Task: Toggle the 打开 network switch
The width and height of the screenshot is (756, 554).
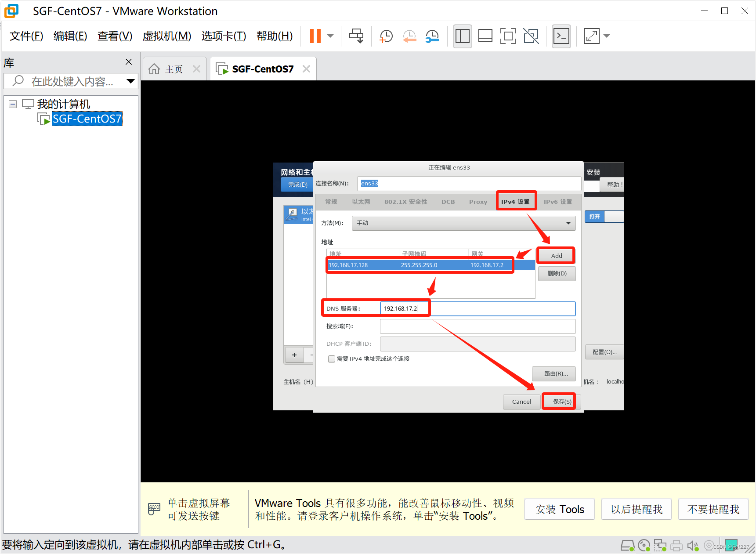Action: click(604, 217)
